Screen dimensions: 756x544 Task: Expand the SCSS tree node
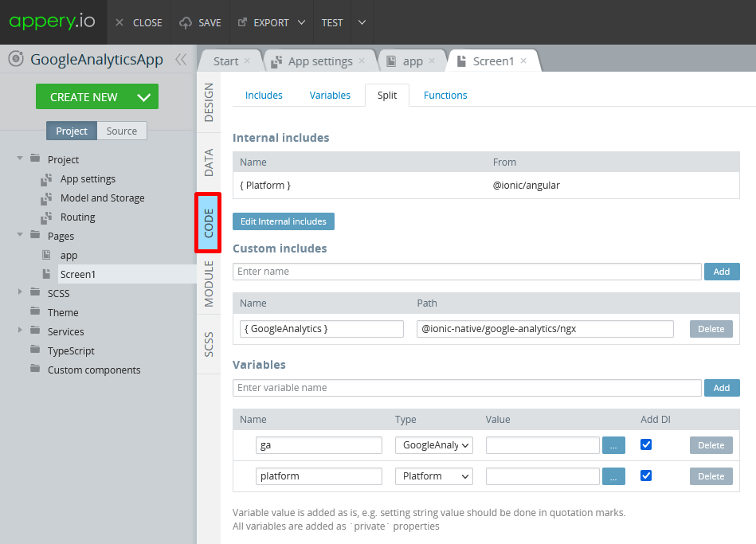coord(20,292)
